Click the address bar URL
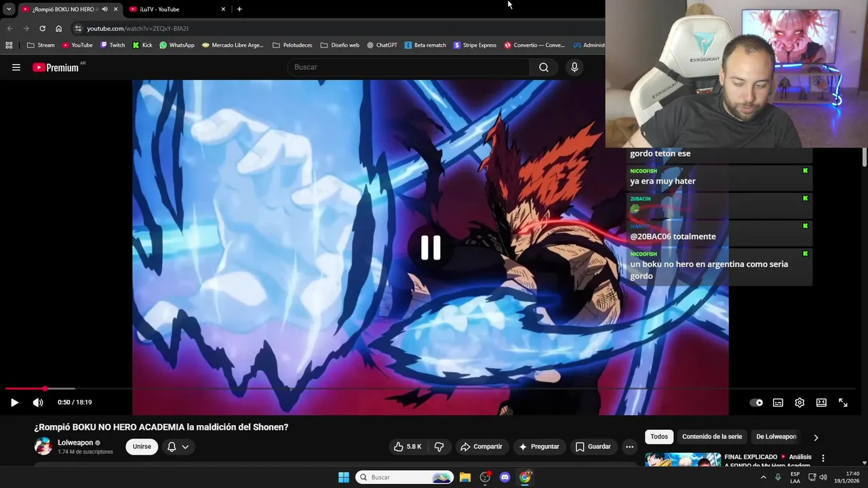The height and width of the screenshot is (488, 868). (138, 28)
